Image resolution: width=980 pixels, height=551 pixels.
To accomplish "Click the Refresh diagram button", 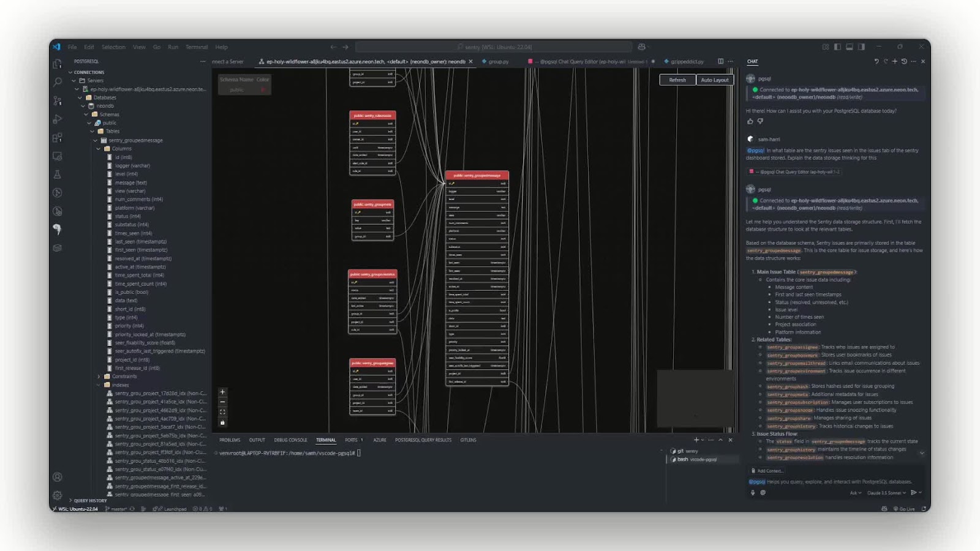I will (x=677, y=80).
